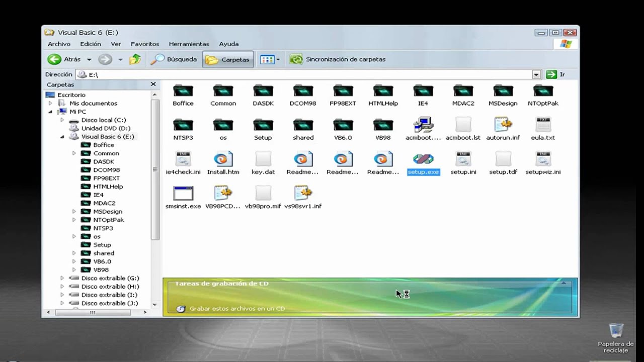This screenshot has height=362, width=644.
Task: Open the Papelera de reciclaje desktop icon
Action: [616, 338]
